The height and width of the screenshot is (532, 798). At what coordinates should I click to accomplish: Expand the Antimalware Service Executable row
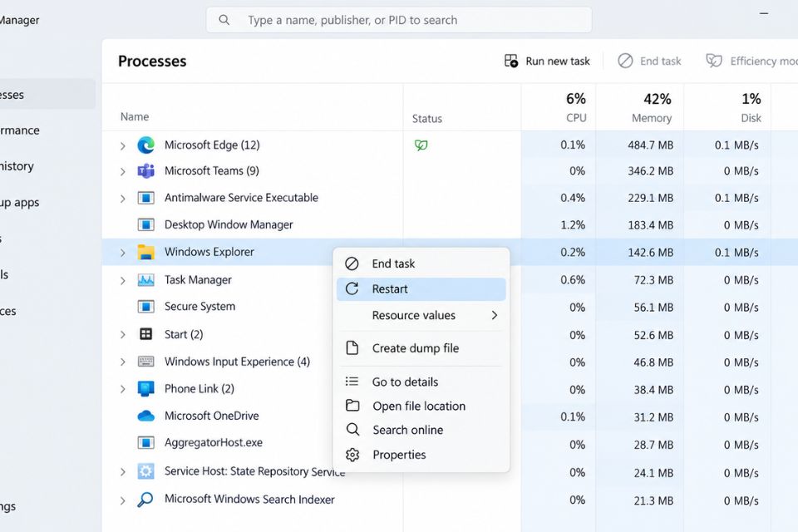[x=123, y=199]
